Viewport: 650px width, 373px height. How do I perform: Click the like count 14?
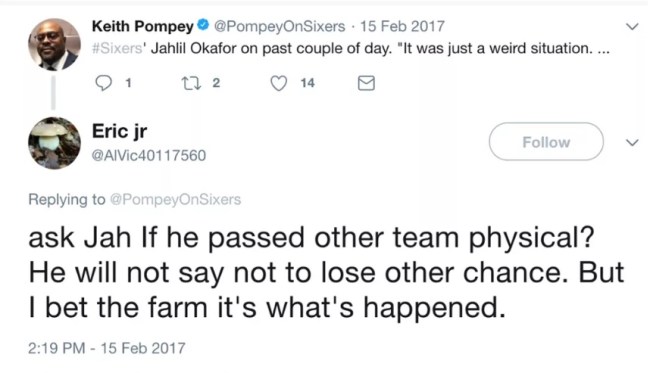click(308, 83)
